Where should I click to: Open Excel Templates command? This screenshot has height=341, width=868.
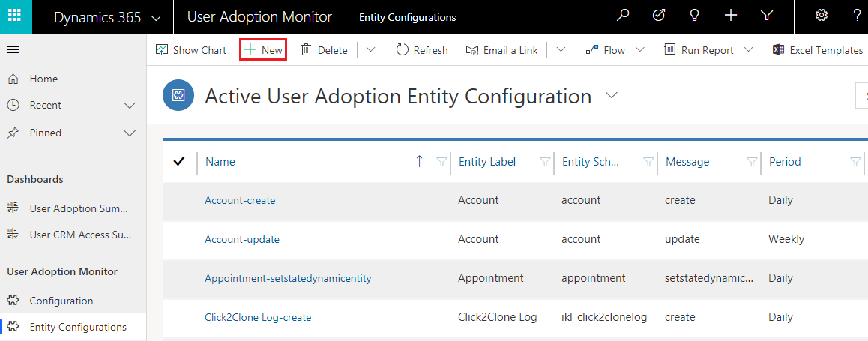pyautogui.click(x=819, y=50)
